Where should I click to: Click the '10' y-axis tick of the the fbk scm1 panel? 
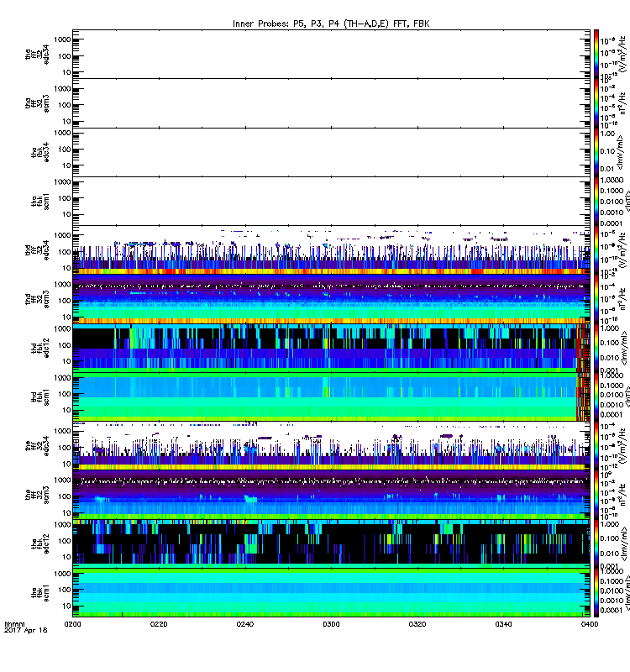point(66,606)
